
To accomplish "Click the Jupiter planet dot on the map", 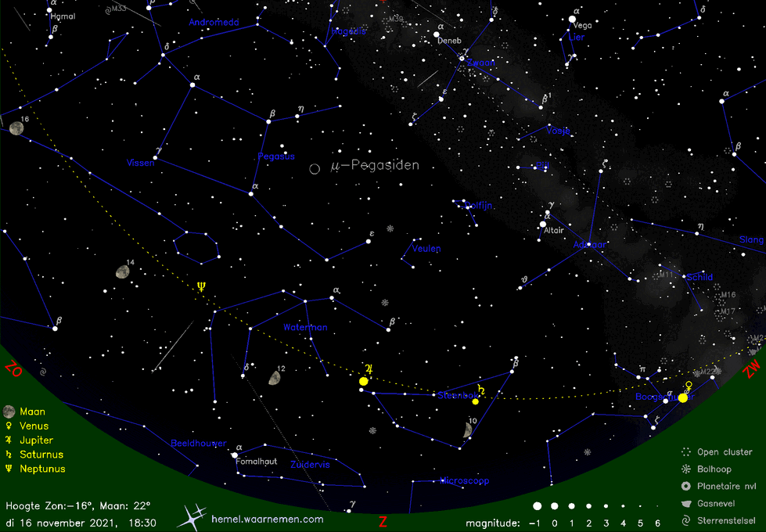I will pyautogui.click(x=364, y=381).
